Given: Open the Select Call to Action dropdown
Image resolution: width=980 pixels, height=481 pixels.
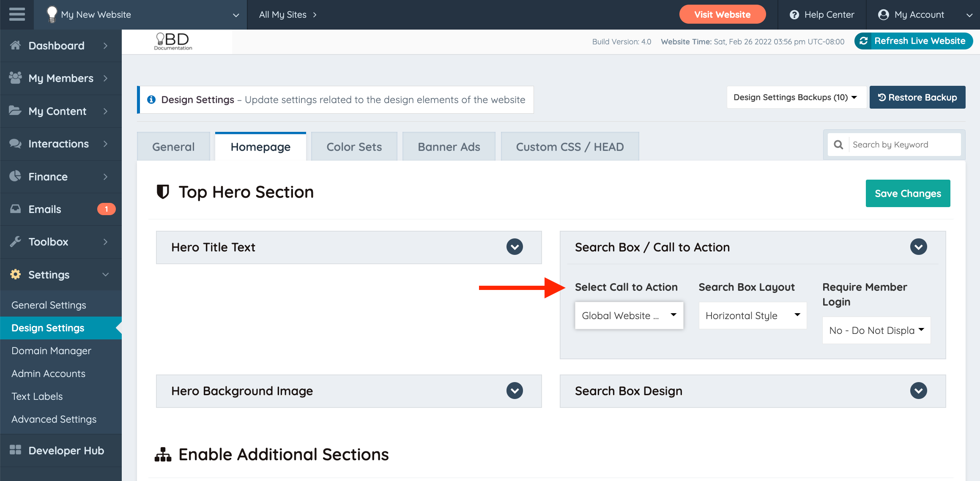Looking at the screenshot, I should (x=629, y=315).
